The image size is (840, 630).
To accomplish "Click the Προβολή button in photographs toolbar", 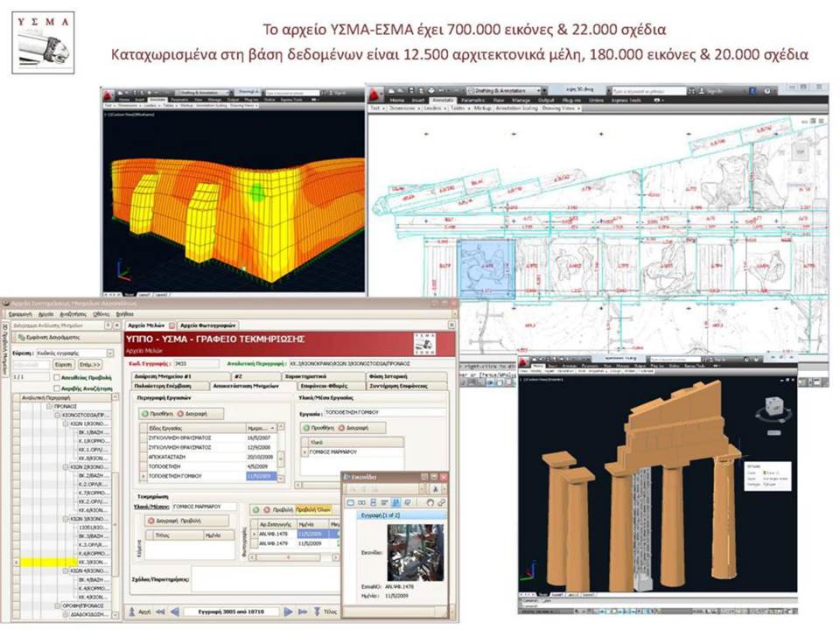I will (x=283, y=510).
